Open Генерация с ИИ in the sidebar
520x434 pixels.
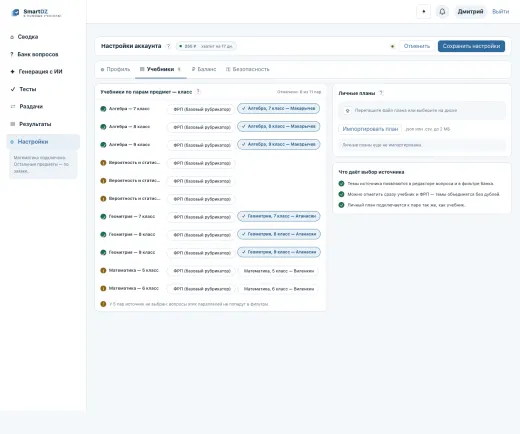[40, 72]
